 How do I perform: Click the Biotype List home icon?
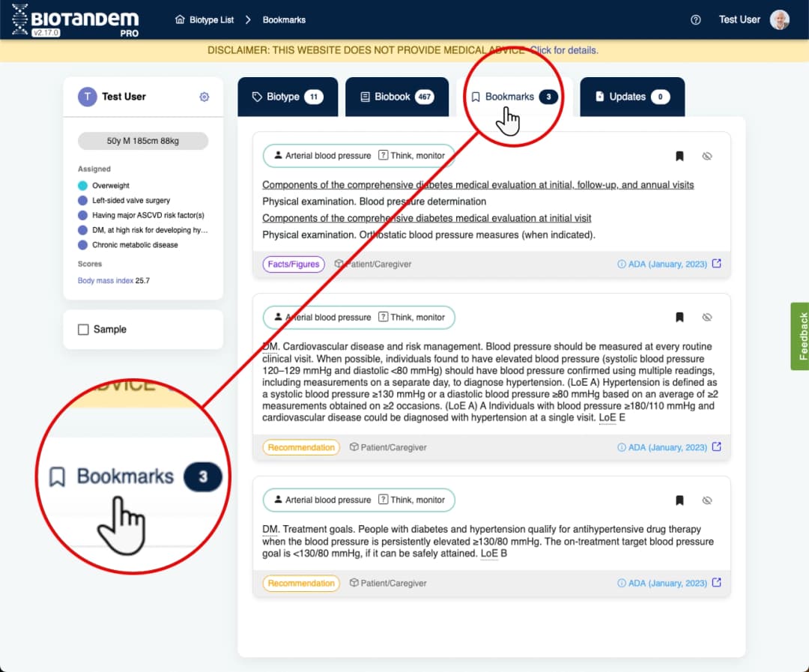(x=180, y=19)
